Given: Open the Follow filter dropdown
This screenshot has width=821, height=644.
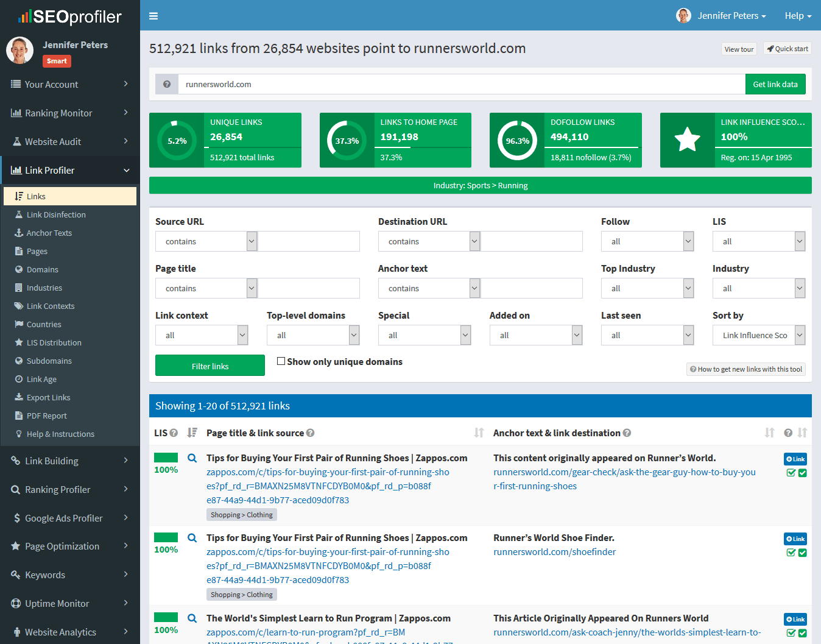Looking at the screenshot, I should click(x=647, y=241).
